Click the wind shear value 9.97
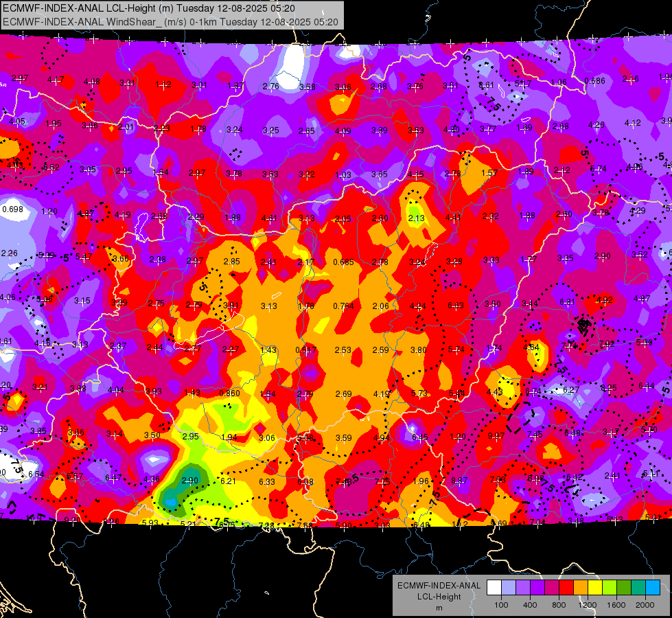This screenshot has width=672, height=618. point(496,436)
